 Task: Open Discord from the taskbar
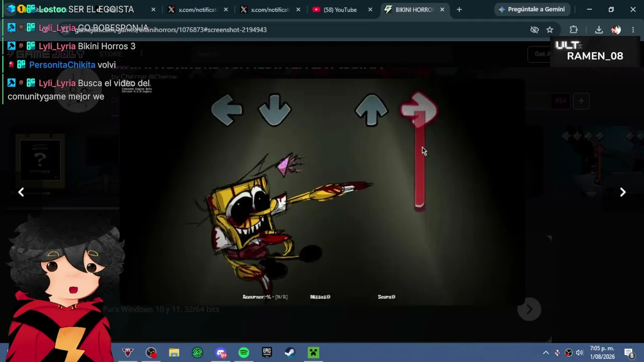click(221, 352)
